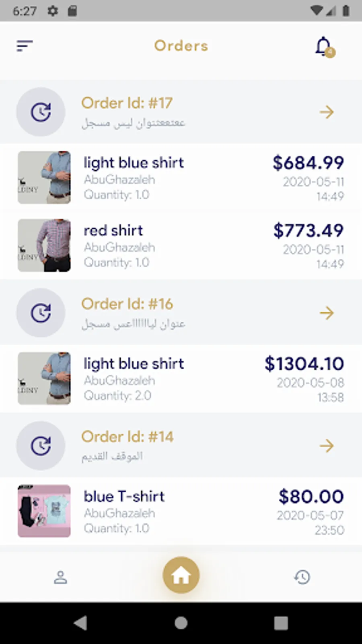Go to the home button in bottom bar
The width and height of the screenshot is (362, 644).
[x=181, y=575]
